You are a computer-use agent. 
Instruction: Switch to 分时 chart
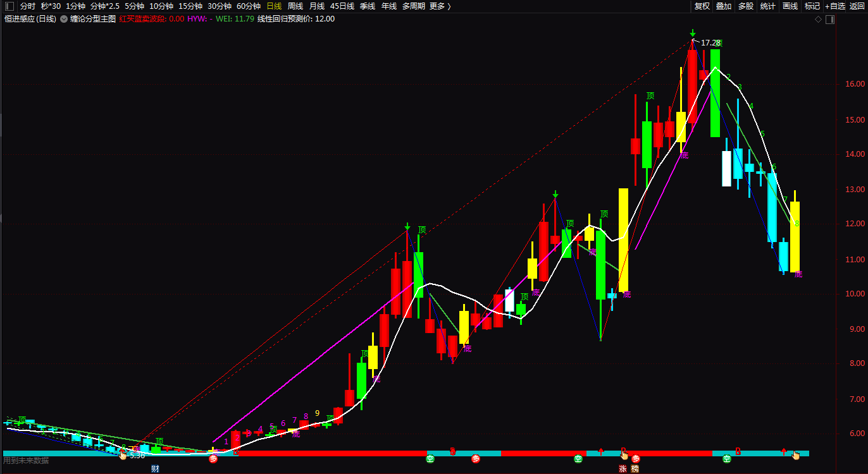[x=28, y=6]
